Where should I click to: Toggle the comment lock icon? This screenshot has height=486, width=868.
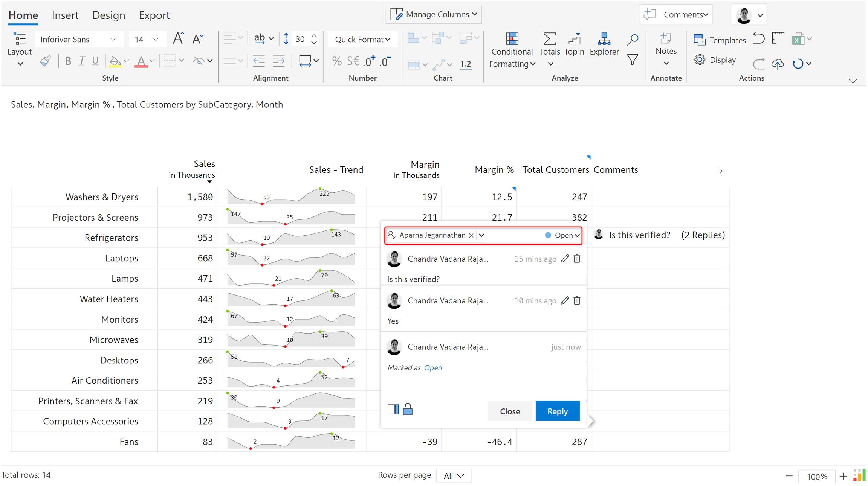tap(408, 409)
